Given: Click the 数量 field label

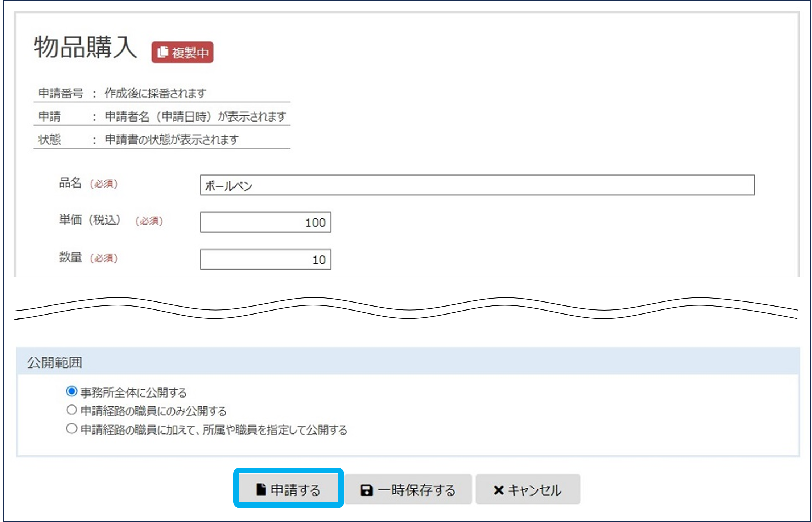Looking at the screenshot, I should click(70, 257).
